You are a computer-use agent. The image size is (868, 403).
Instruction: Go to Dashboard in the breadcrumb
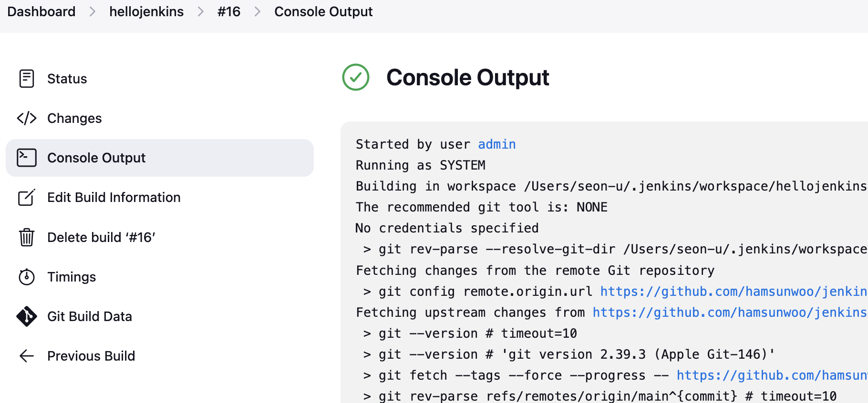click(41, 11)
